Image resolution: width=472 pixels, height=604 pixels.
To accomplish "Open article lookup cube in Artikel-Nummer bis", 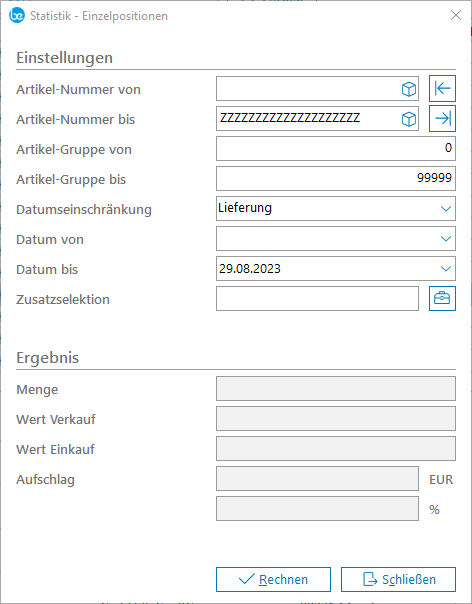I will pyautogui.click(x=408, y=119).
